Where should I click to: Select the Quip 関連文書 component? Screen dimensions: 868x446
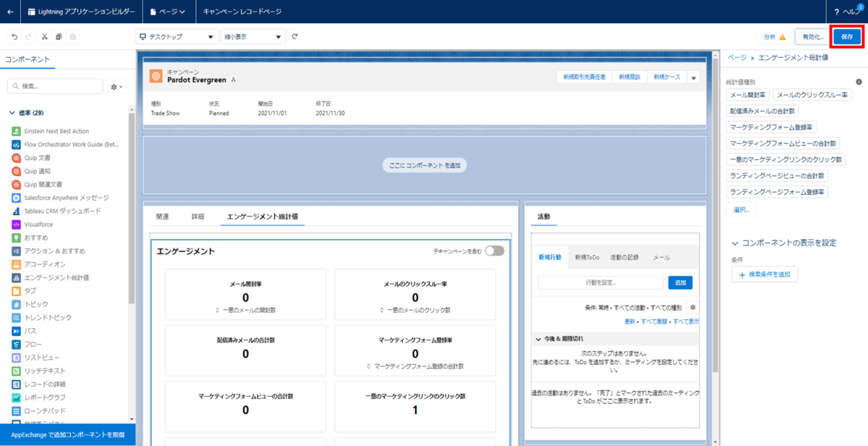pyautogui.click(x=37, y=185)
